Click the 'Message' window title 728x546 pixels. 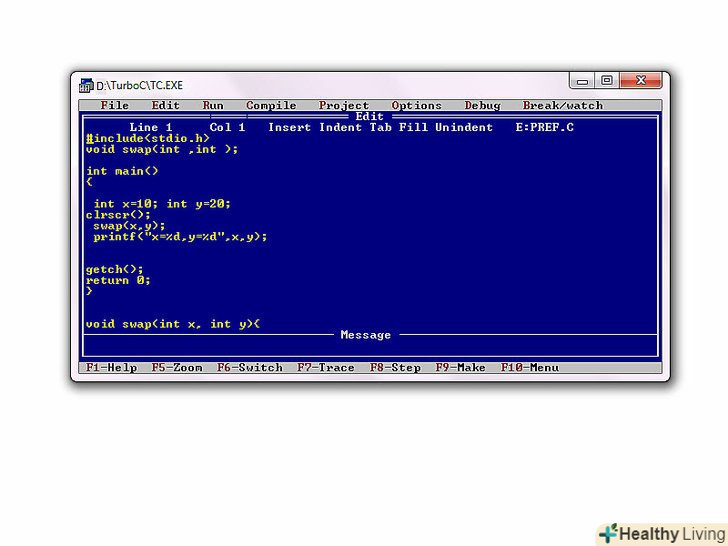coord(365,335)
